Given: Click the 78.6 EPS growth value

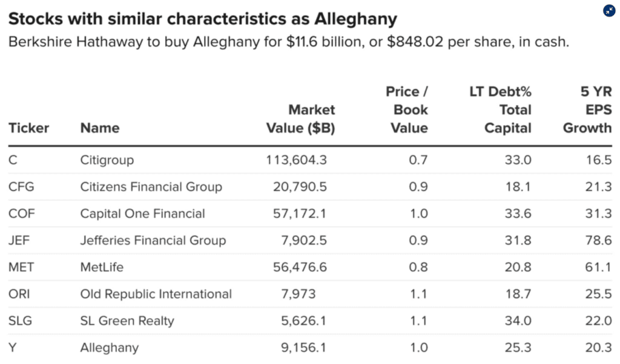Looking at the screenshot, I should (x=599, y=241).
